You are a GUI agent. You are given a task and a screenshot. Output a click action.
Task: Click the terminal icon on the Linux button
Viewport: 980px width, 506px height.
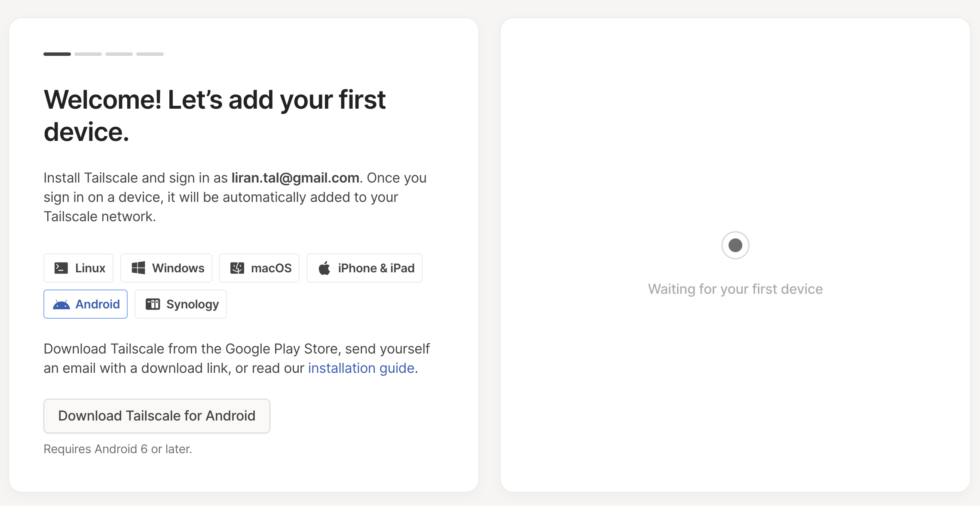pyautogui.click(x=61, y=268)
